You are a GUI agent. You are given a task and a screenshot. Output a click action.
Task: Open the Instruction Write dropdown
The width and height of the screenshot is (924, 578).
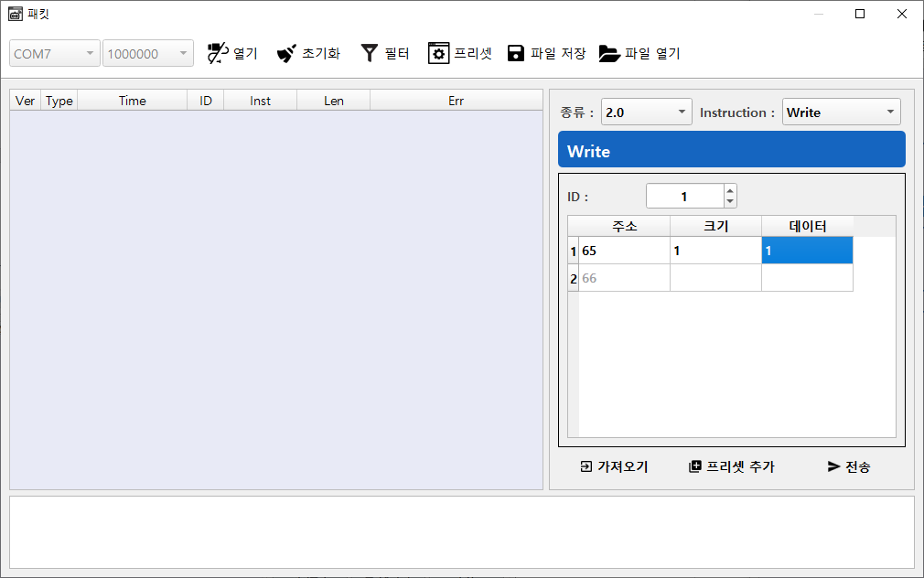(x=841, y=112)
